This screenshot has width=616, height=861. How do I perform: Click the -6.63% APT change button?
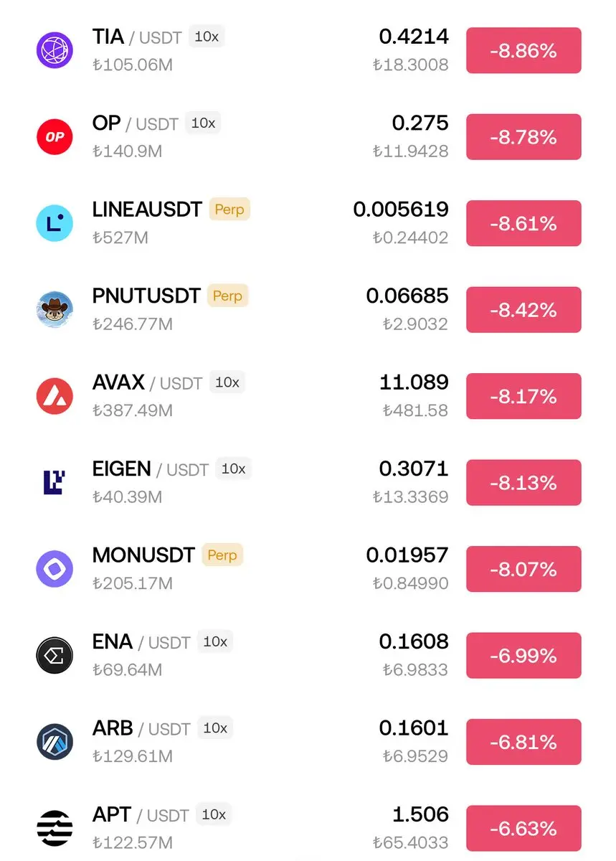(523, 828)
